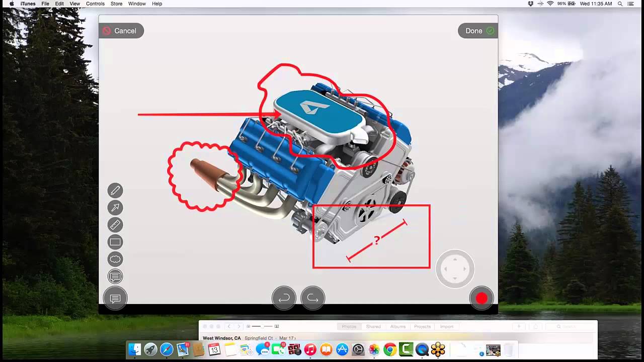The height and width of the screenshot is (362, 644).
Task: Switch to Import tab in Photos window
Action: click(x=447, y=327)
